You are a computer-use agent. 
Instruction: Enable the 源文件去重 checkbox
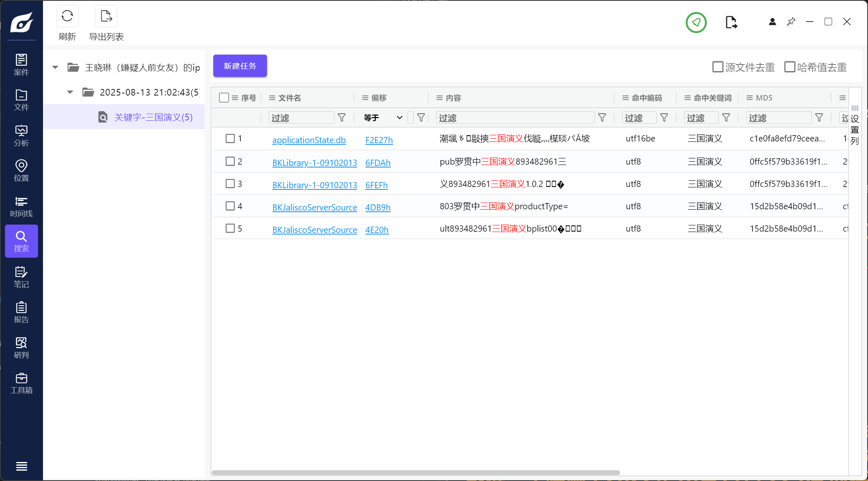pos(718,67)
